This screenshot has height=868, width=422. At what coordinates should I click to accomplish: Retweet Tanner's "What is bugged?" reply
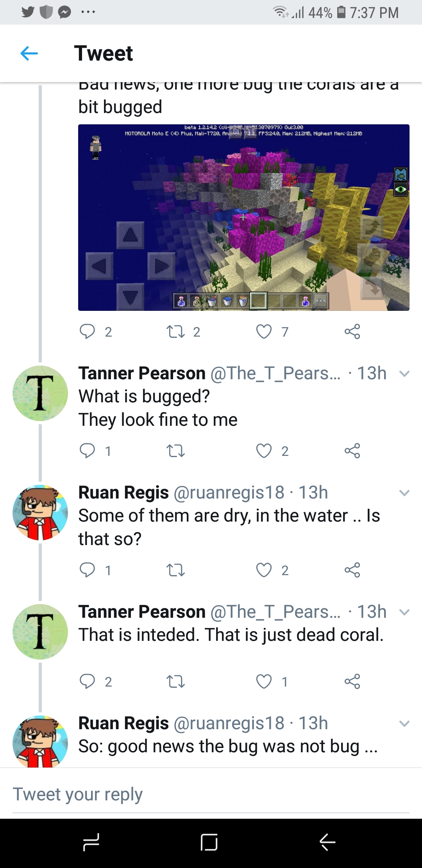175,451
